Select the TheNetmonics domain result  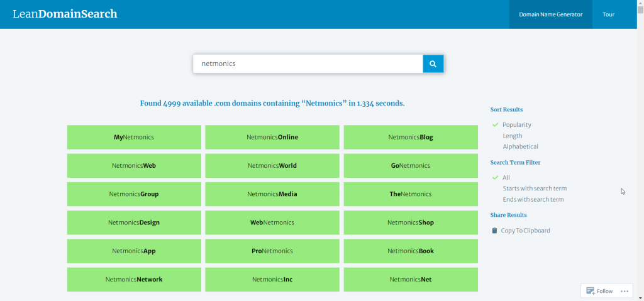pyautogui.click(x=411, y=194)
